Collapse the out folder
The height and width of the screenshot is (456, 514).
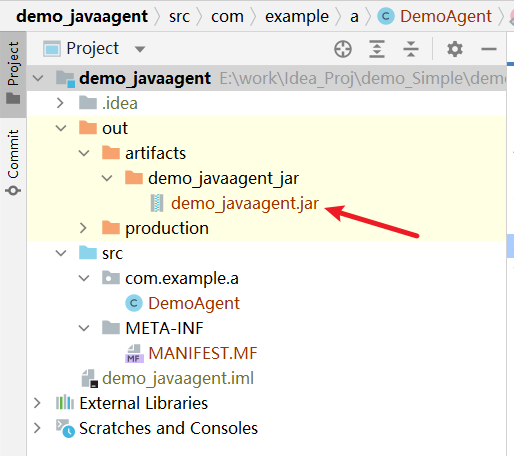pyautogui.click(x=61, y=128)
